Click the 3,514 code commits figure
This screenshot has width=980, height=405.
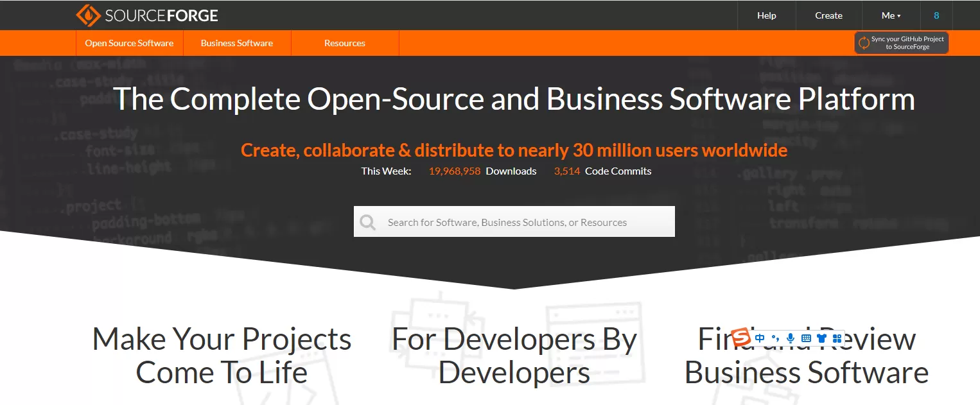click(567, 171)
